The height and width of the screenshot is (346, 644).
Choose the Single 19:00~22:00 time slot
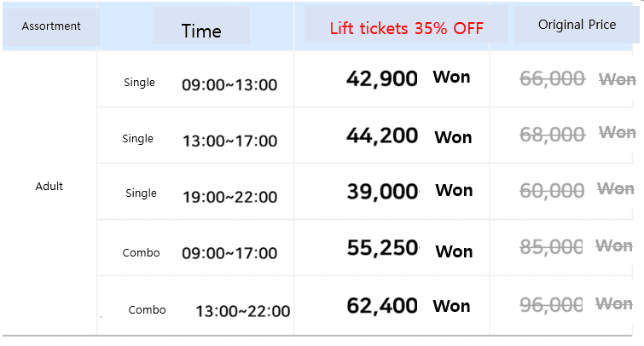tap(200, 195)
